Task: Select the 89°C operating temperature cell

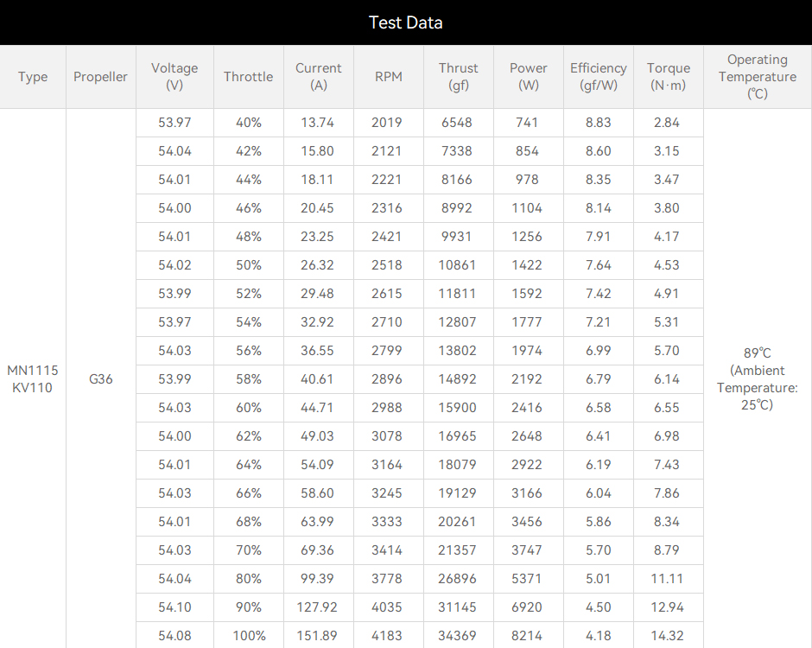Action: click(758, 378)
